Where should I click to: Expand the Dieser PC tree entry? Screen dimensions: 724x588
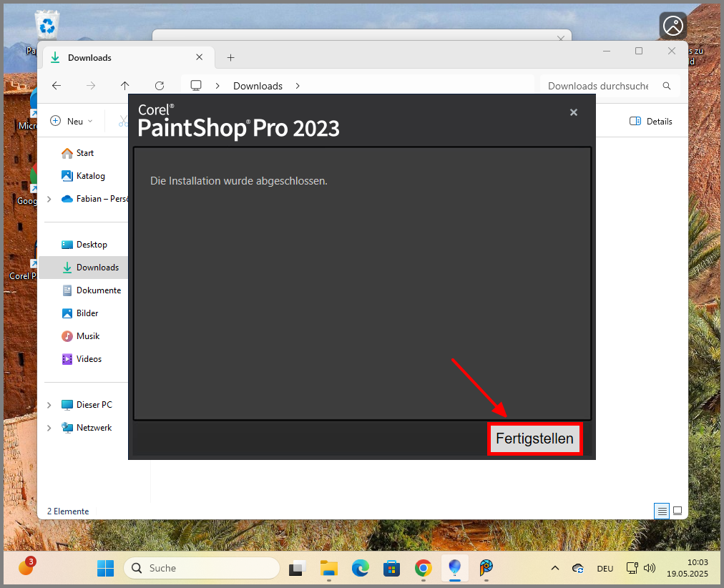pos(49,404)
